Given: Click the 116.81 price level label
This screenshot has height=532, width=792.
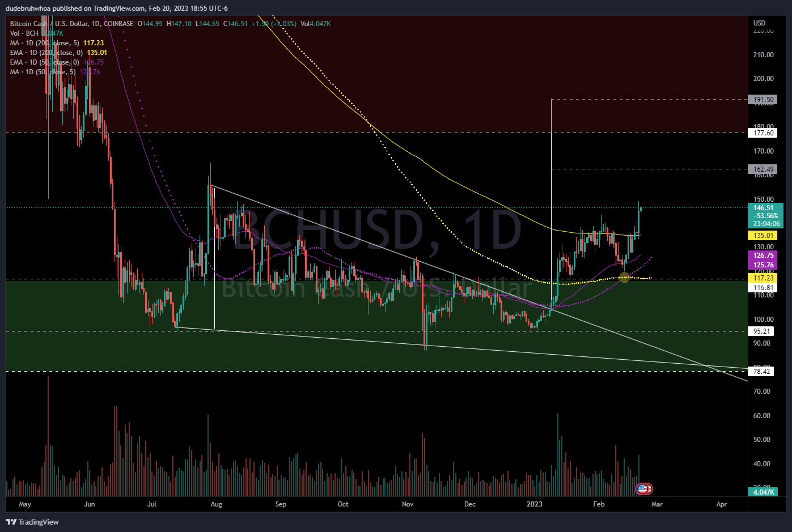Looking at the screenshot, I should tap(762, 288).
